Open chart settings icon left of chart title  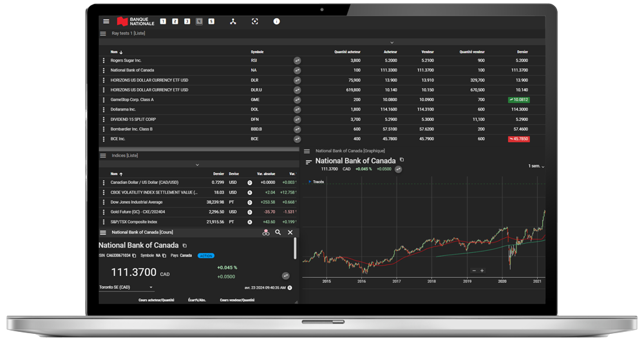308,162
